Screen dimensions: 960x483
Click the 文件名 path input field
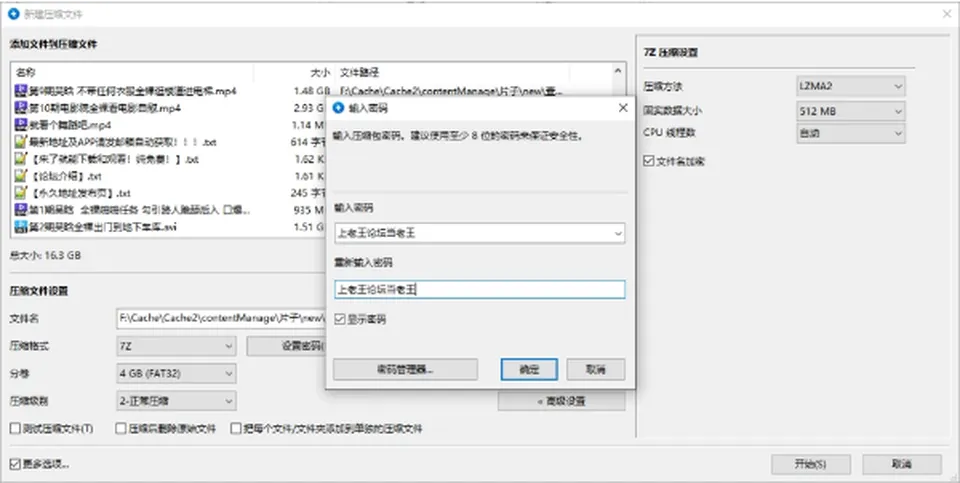click(x=222, y=318)
